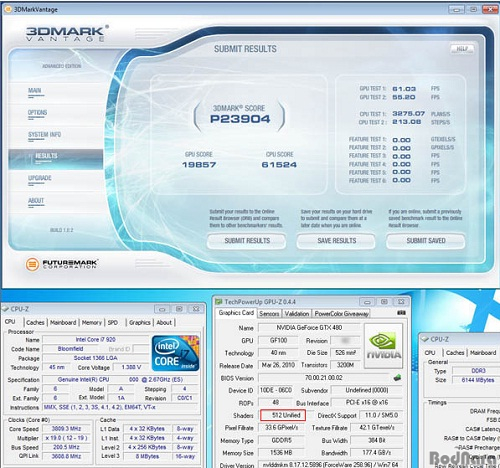Viewport: 500px width, 468px height.
Task: Click the GPU-Z title bar icon
Action: (219, 302)
